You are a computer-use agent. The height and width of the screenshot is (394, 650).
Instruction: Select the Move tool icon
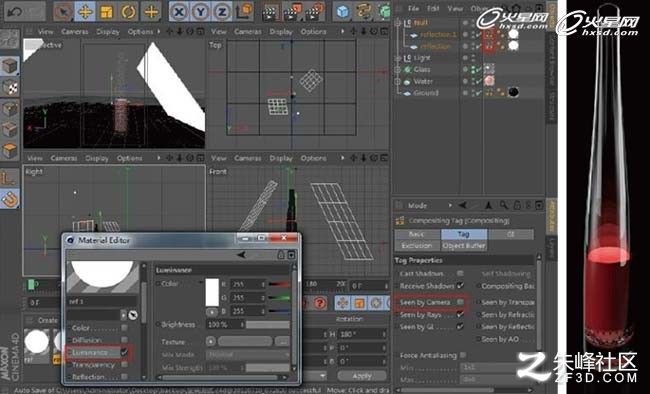85,12
